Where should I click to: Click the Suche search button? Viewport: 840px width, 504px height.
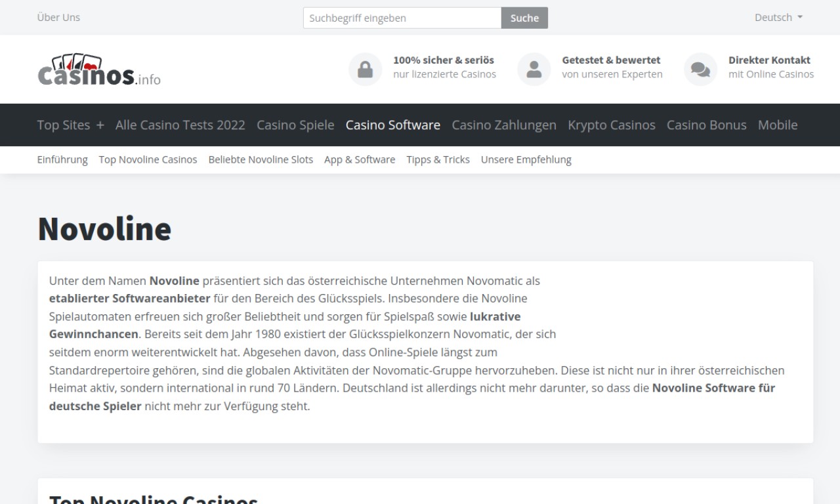(x=524, y=18)
